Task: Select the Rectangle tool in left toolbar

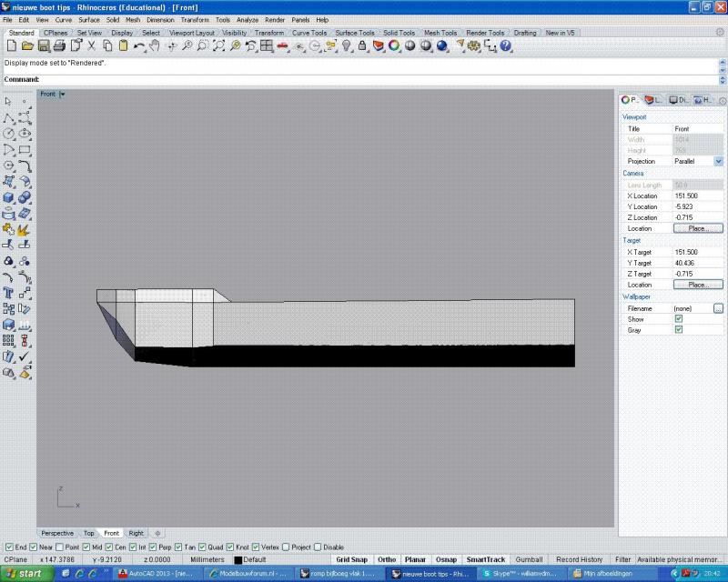Action: coord(25,149)
